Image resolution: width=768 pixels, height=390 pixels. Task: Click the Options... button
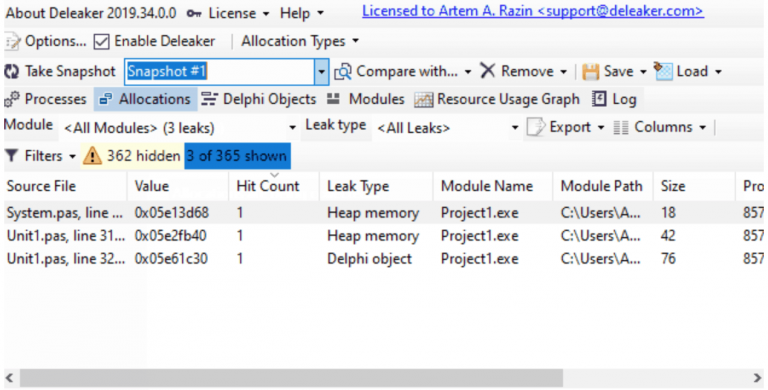pyautogui.click(x=46, y=42)
